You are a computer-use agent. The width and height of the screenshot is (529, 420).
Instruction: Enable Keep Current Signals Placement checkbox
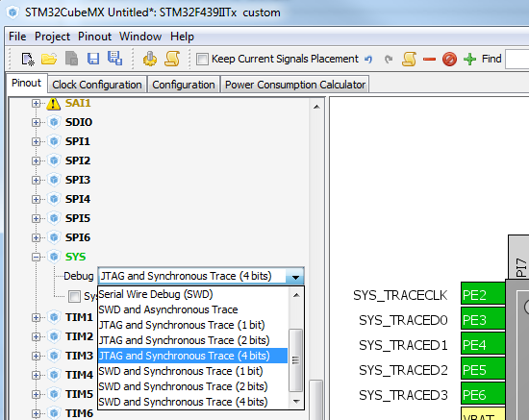pos(202,59)
